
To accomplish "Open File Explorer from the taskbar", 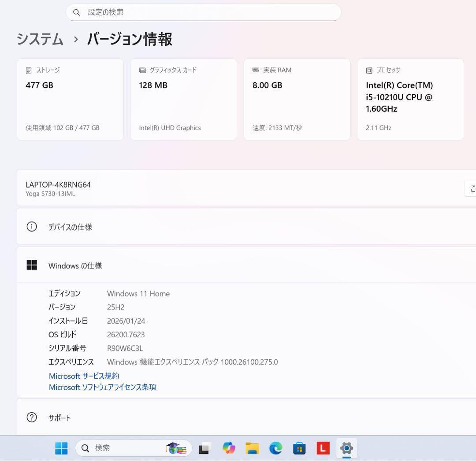I will 252,448.
